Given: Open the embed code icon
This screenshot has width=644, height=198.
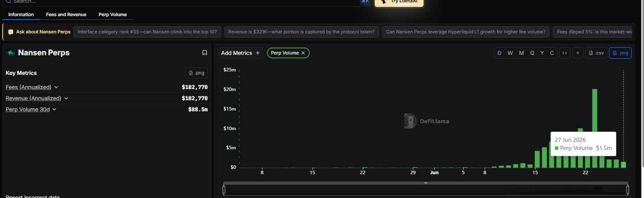Looking at the screenshot, I should [x=565, y=53].
